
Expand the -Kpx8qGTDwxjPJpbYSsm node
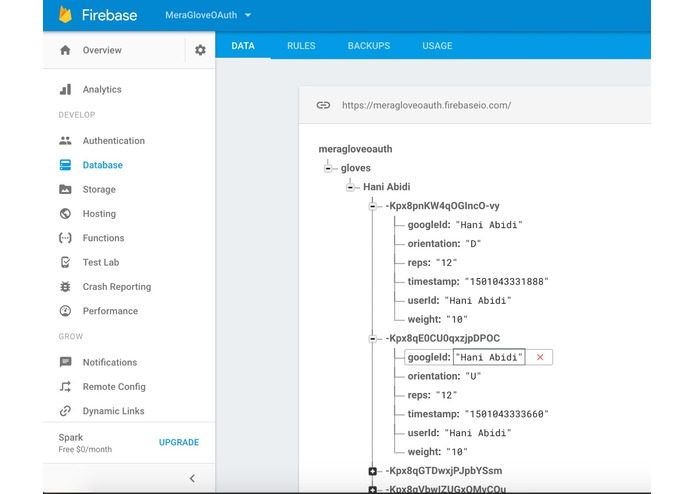tap(372, 471)
